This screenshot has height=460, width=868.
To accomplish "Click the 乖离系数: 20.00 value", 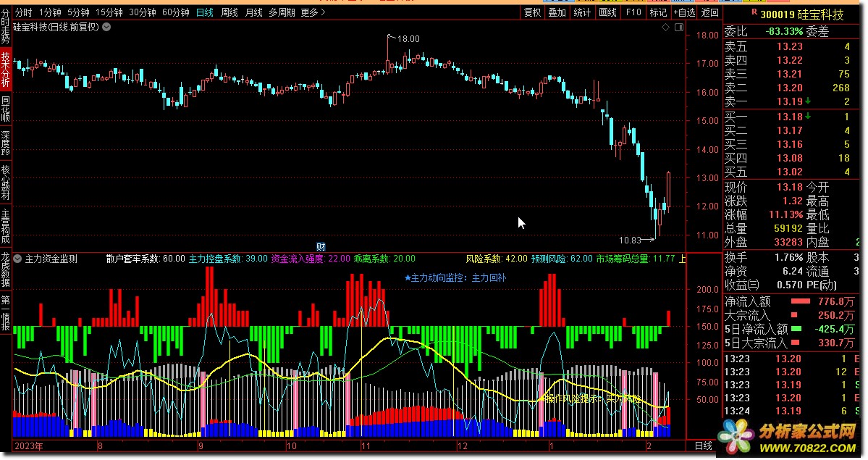I will click(384, 259).
